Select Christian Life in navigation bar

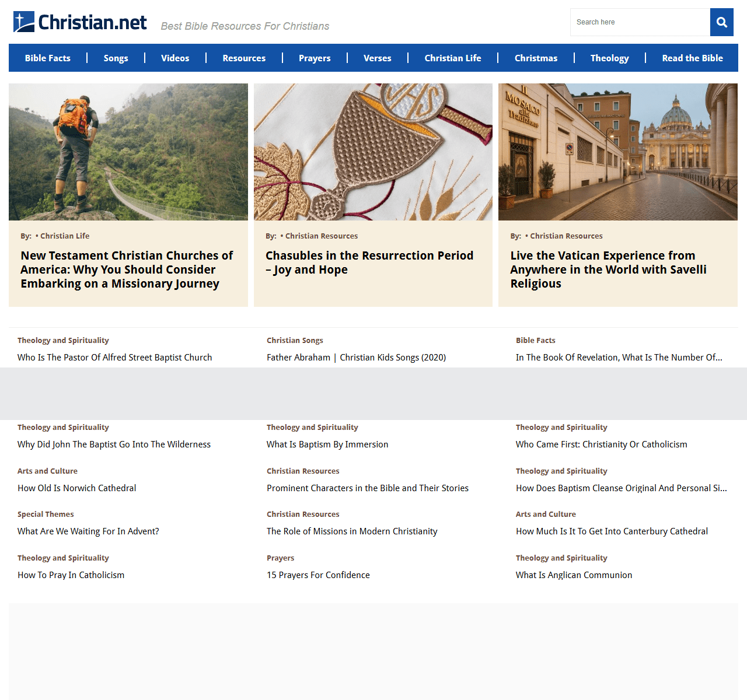pyautogui.click(x=452, y=58)
